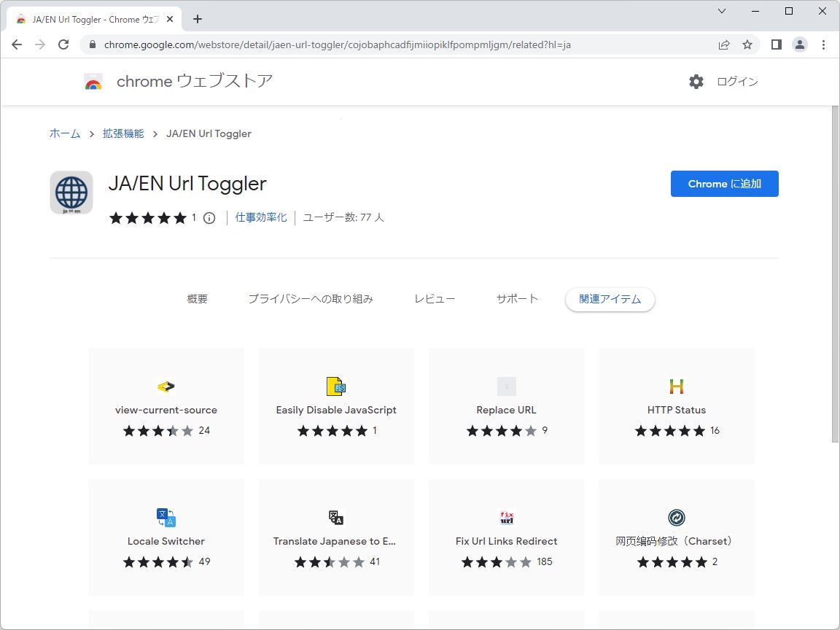
Task: Open the 仕事効率化 category link
Action: coord(260,217)
